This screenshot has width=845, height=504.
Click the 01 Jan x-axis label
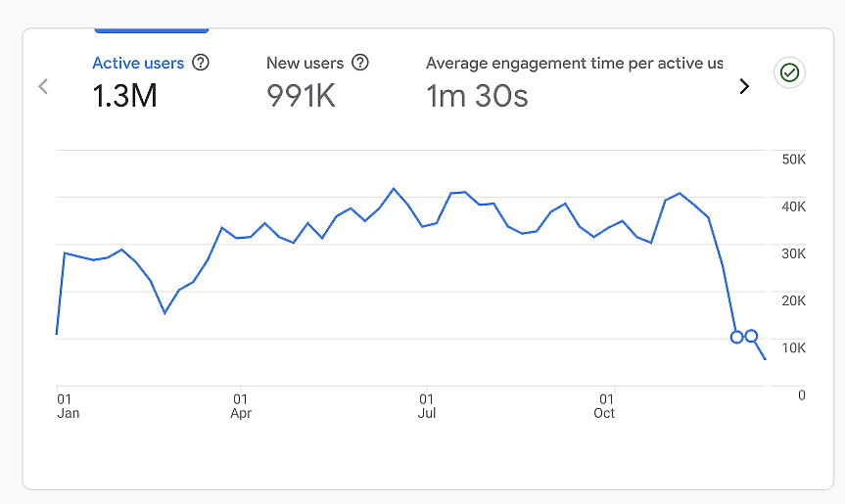[x=68, y=406]
